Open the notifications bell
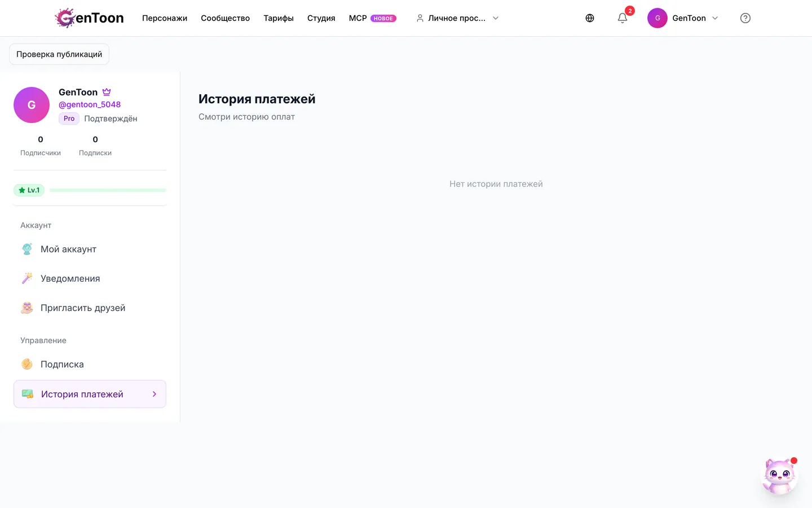Image resolution: width=812 pixels, height=508 pixels. click(623, 18)
